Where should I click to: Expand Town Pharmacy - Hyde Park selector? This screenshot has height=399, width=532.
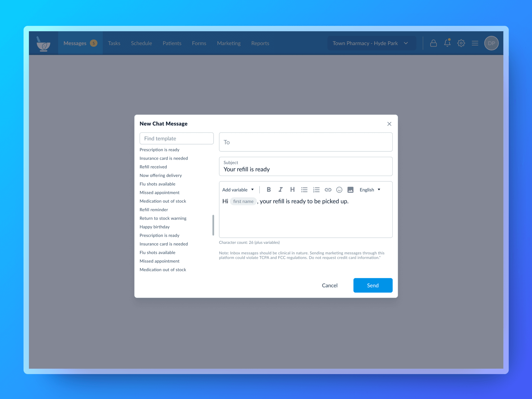(371, 43)
